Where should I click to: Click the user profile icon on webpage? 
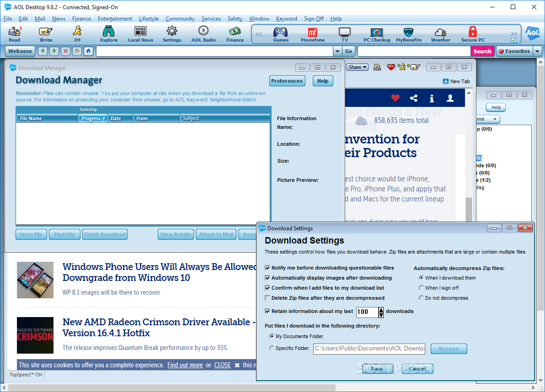pos(450,98)
